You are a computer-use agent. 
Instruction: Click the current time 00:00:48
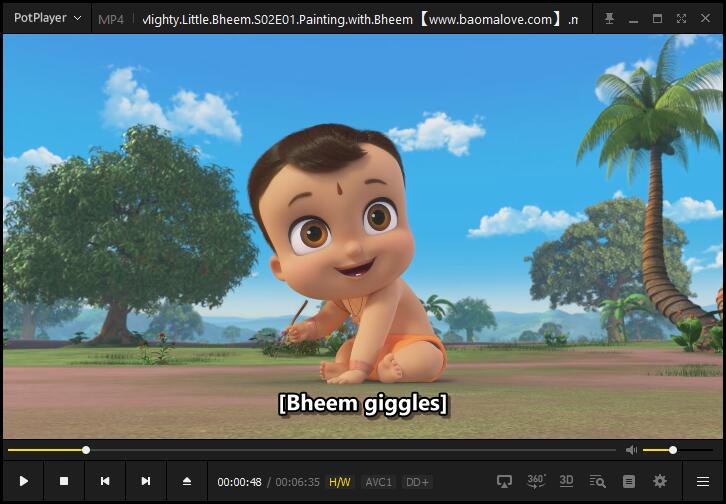pyautogui.click(x=239, y=482)
